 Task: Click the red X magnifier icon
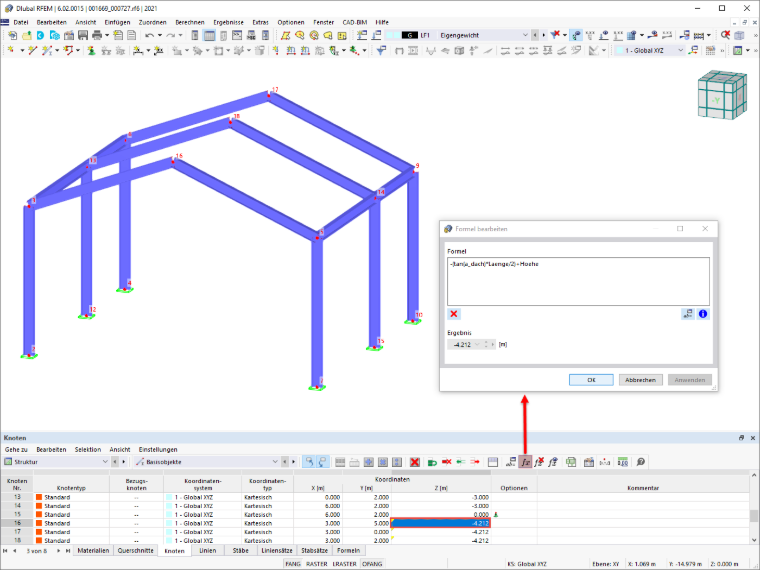click(x=725, y=35)
